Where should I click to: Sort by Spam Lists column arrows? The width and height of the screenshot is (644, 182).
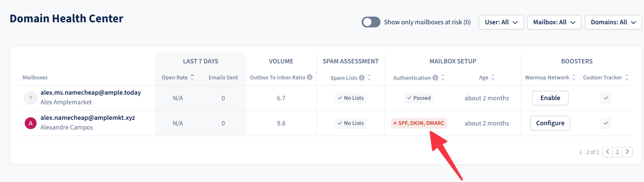(x=369, y=77)
